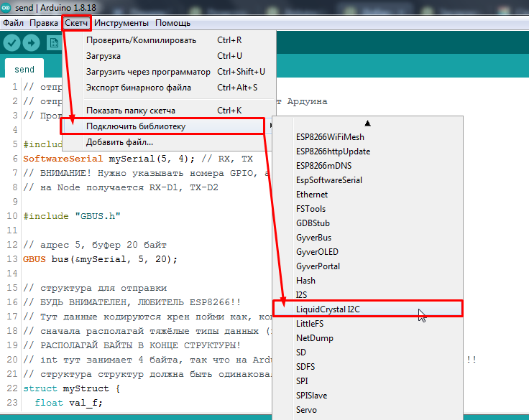Click Добавить файл... entry
The height and width of the screenshot is (420, 529).
tap(119, 142)
